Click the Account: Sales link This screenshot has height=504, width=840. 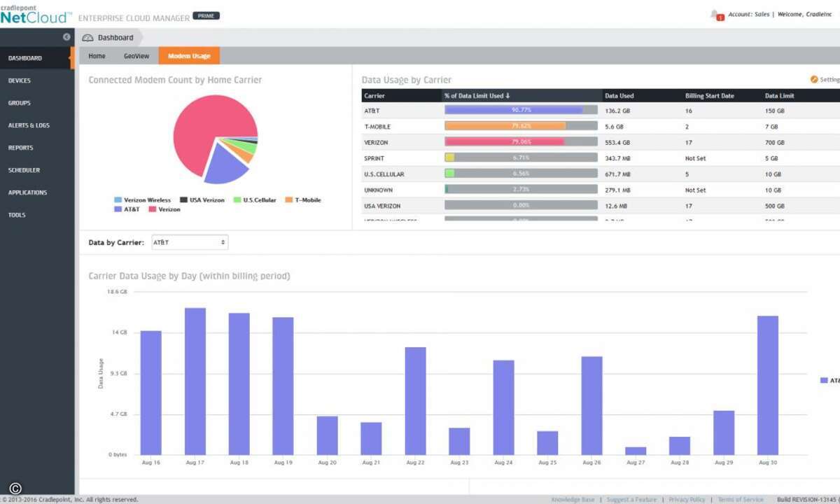coord(749,15)
